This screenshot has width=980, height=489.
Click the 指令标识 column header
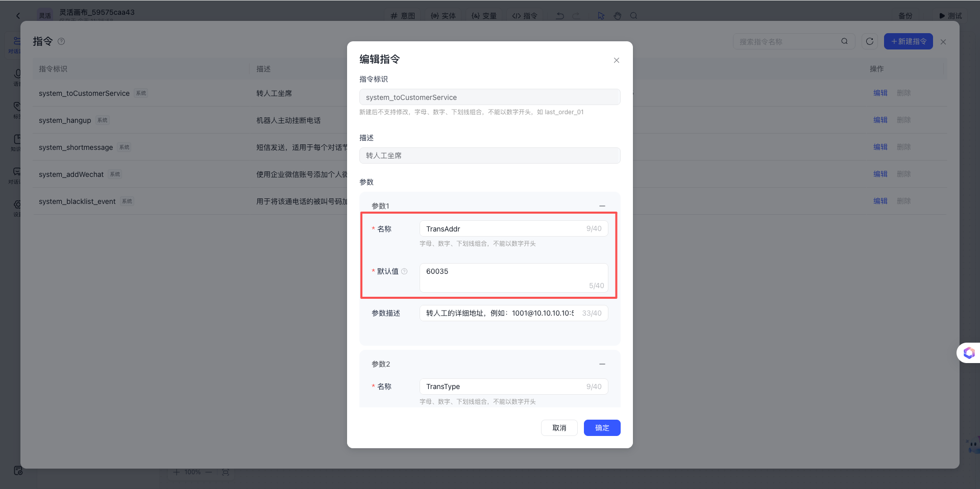coord(53,69)
